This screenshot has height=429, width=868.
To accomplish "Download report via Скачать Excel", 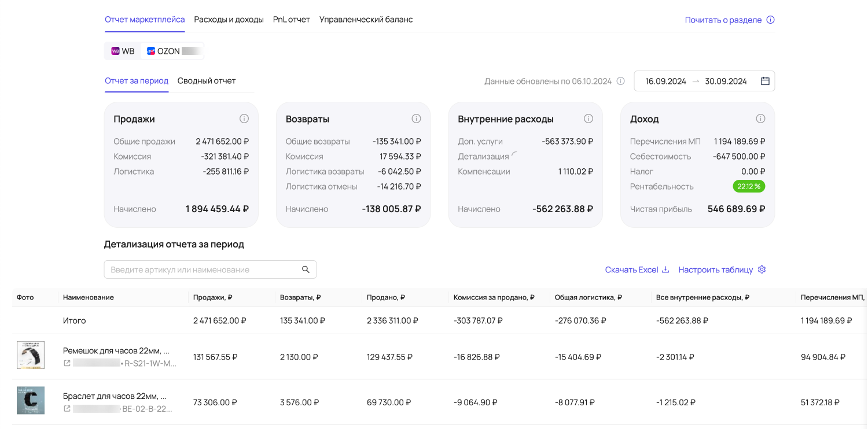I will 637,269.
